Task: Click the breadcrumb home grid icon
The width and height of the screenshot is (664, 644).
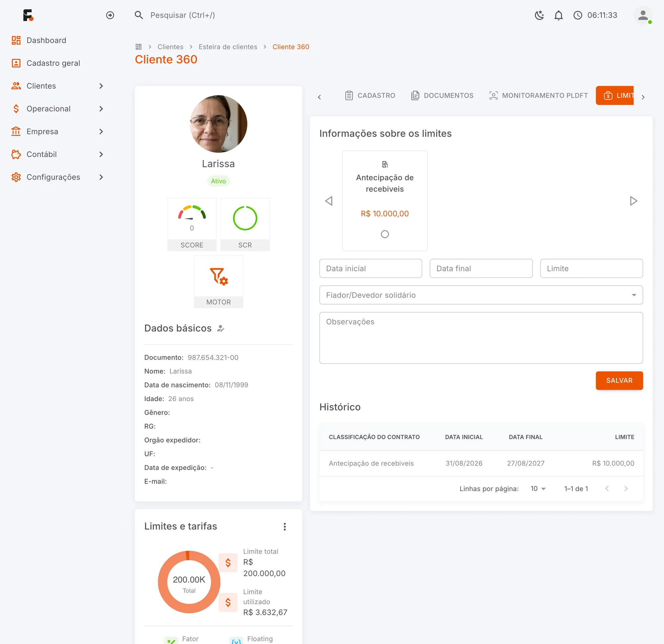Action: (x=138, y=47)
